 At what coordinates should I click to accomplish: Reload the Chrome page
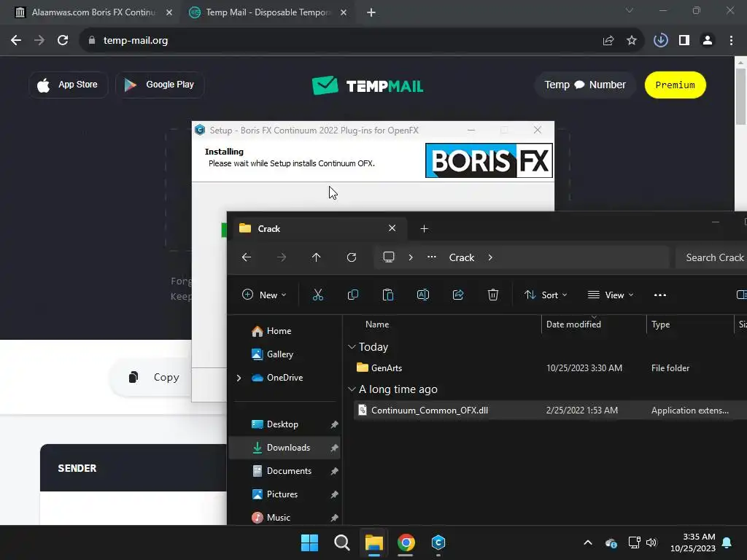point(63,41)
